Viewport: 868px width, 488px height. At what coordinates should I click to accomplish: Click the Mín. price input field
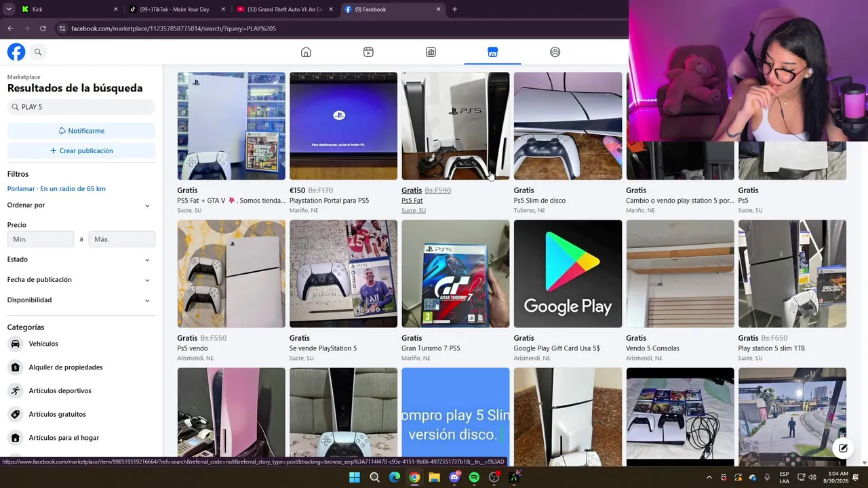pyautogui.click(x=41, y=239)
